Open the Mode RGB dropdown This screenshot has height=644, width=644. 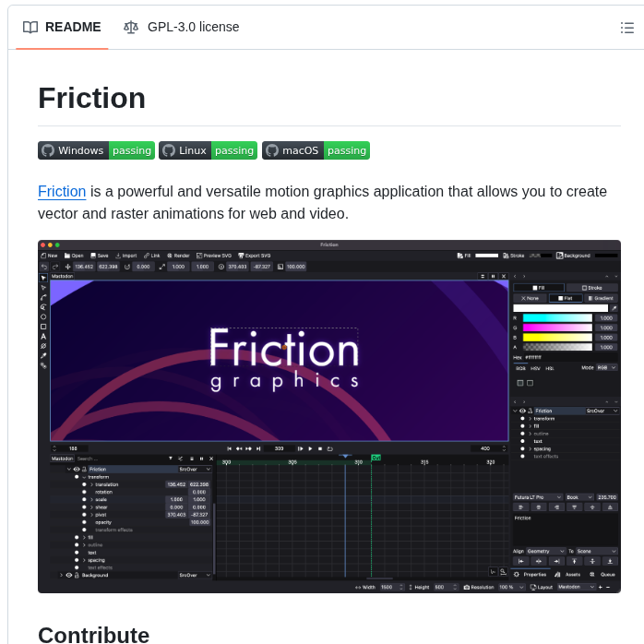(606, 367)
